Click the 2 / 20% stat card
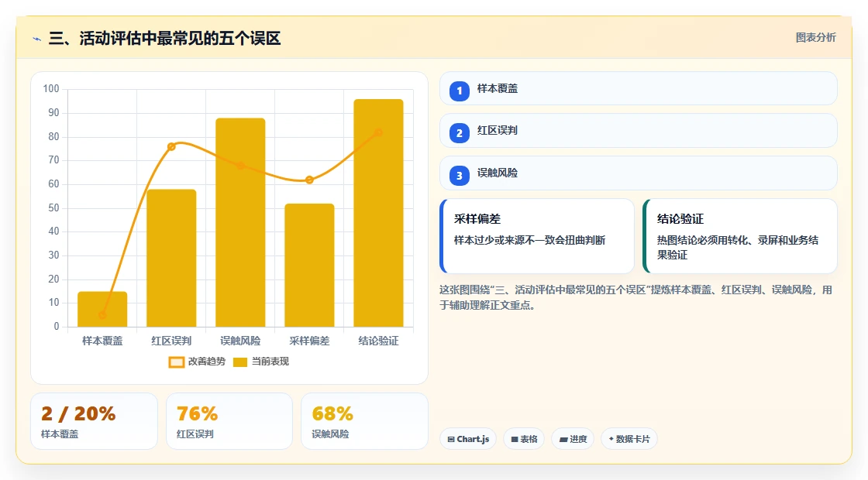Viewport: 868px width, 480px height. coord(94,421)
